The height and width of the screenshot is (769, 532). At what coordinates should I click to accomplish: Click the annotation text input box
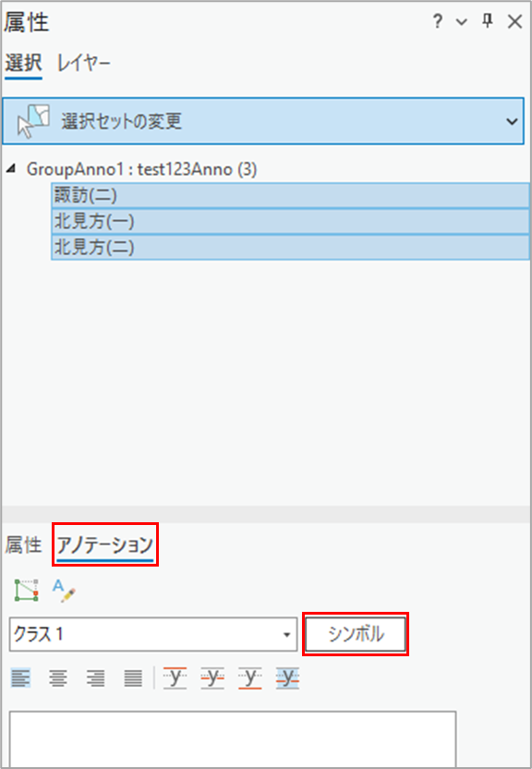233,739
